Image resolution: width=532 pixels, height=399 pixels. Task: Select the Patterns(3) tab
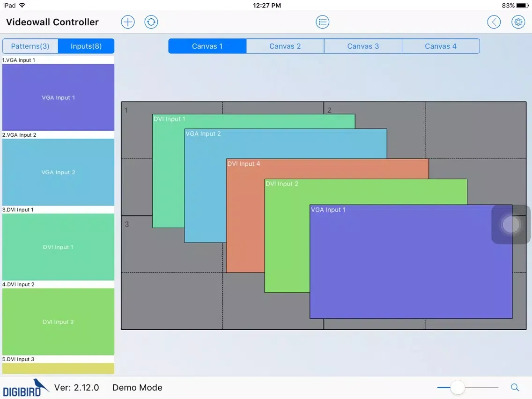pos(30,46)
